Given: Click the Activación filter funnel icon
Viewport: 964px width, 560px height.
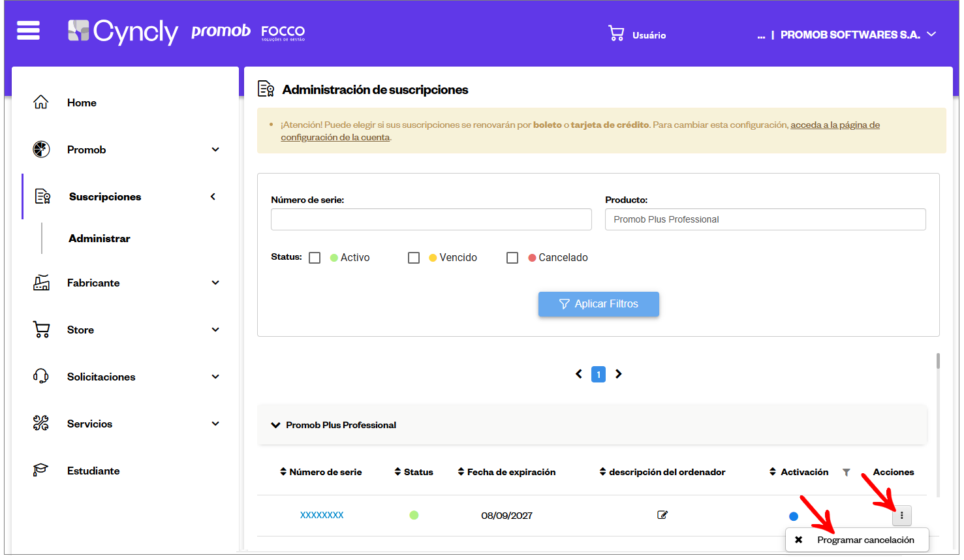Looking at the screenshot, I should pyautogui.click(x=847, y=472).
